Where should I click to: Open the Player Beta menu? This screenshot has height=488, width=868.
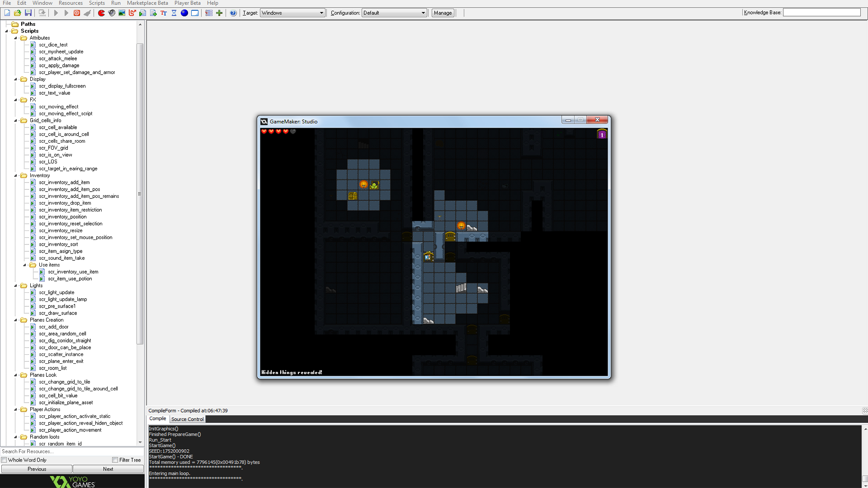187,3
